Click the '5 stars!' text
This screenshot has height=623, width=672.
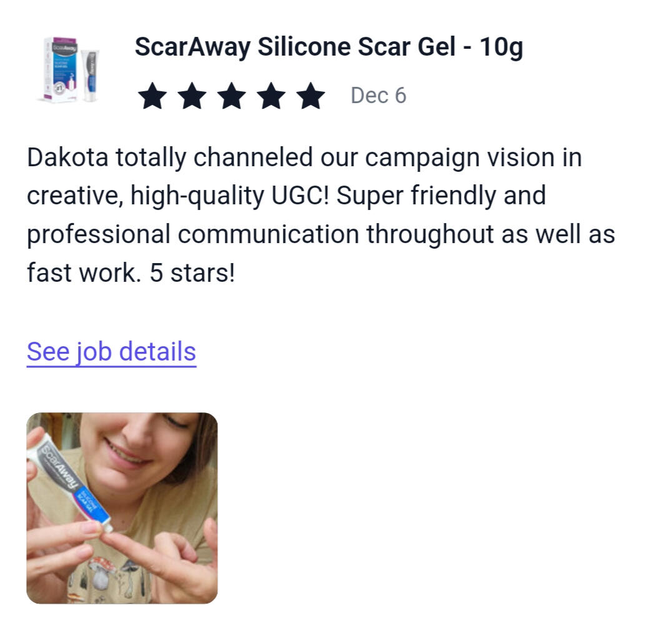coord(192,273)
